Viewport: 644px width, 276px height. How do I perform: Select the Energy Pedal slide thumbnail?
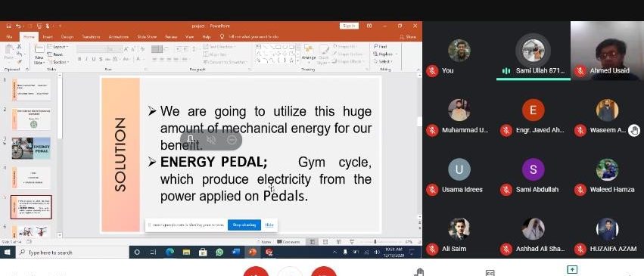tap(31, 148)
